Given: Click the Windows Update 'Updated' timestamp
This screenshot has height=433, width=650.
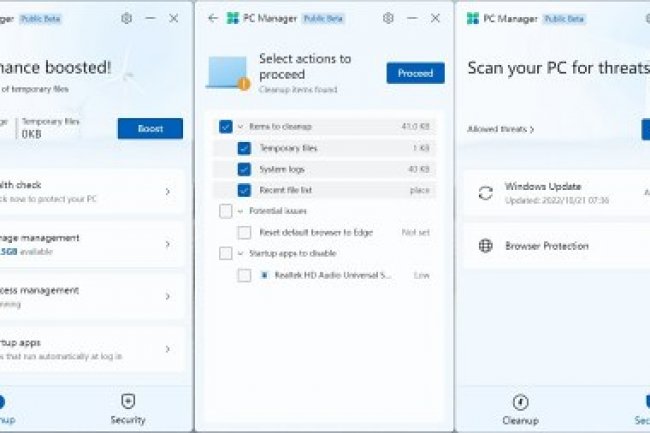Looking at the screenshot, I should [557, 201].
